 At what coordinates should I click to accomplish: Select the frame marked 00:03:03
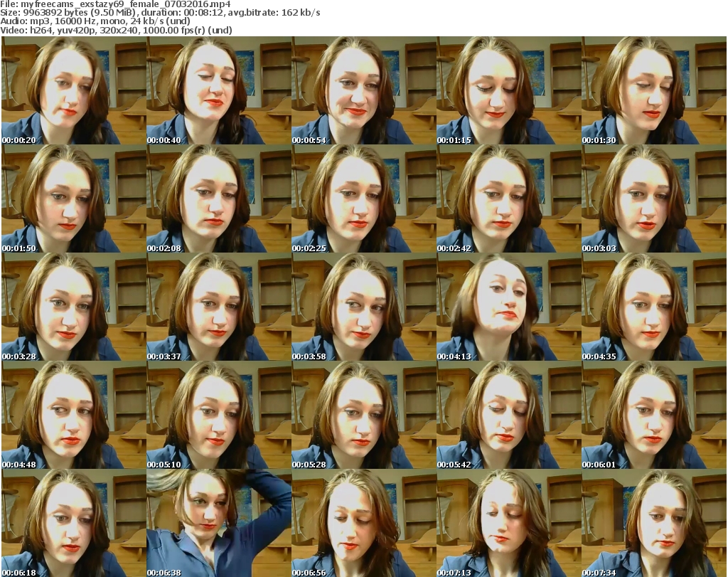tap(653, 198)
